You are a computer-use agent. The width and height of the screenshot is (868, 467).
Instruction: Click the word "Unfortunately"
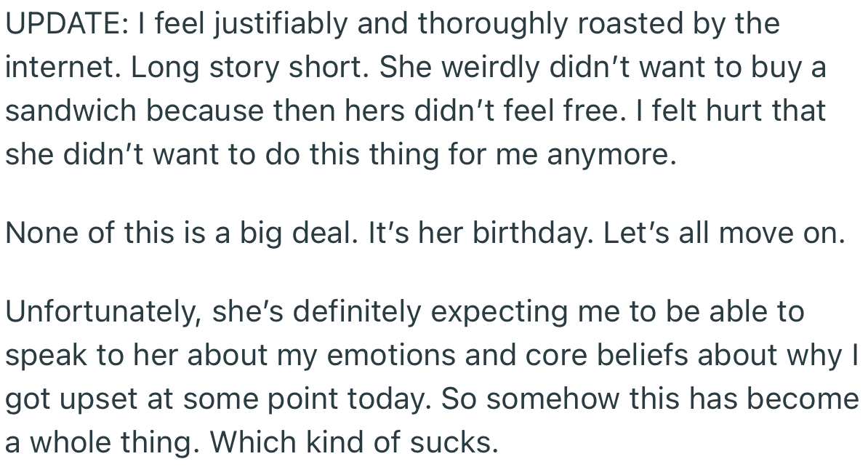pos(99,311)
